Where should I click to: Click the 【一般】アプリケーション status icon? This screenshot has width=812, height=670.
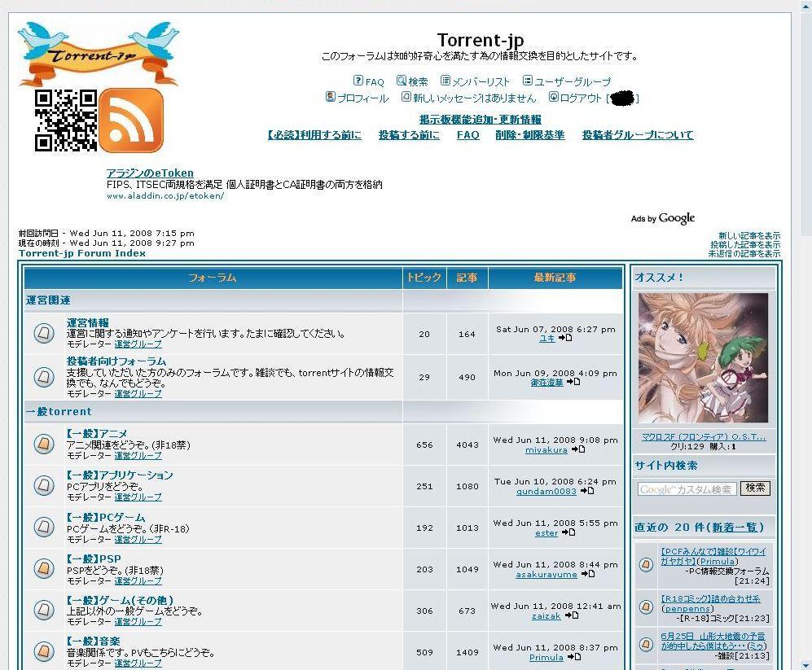pyautogui.click(x=44, y=485)
